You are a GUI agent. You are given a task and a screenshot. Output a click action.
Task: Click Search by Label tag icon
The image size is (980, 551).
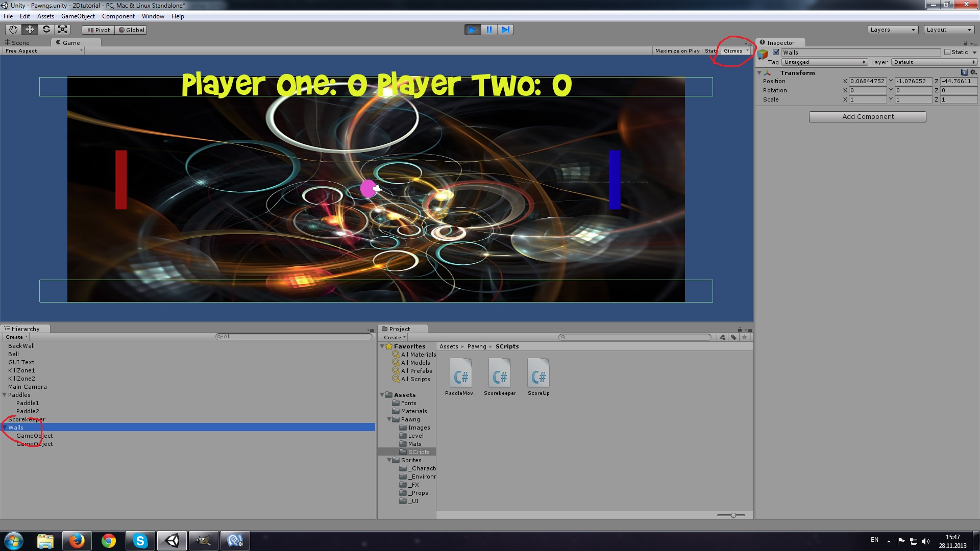tap(733, 337)
